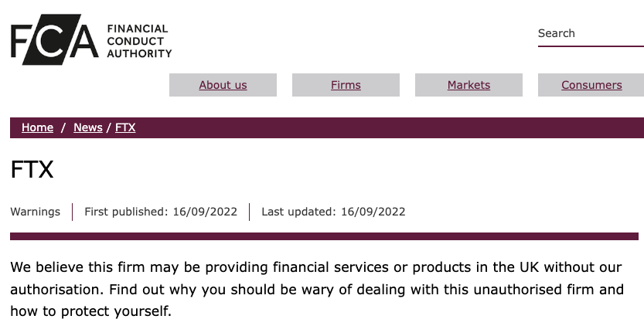Click the underline beneath the Search box
644x336 pixels.
(x=591, y=46)
